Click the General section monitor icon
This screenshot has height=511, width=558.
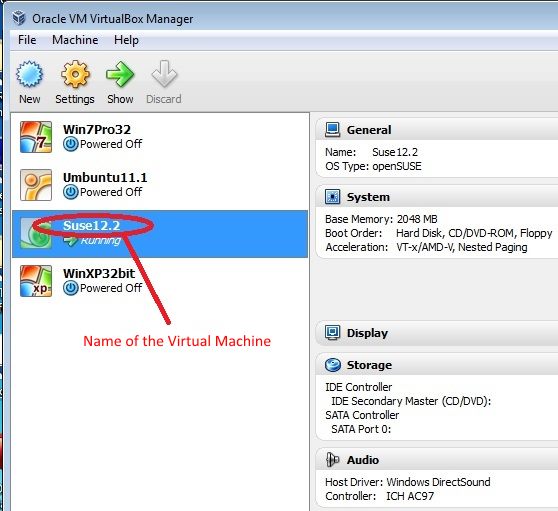coord(333,130)
